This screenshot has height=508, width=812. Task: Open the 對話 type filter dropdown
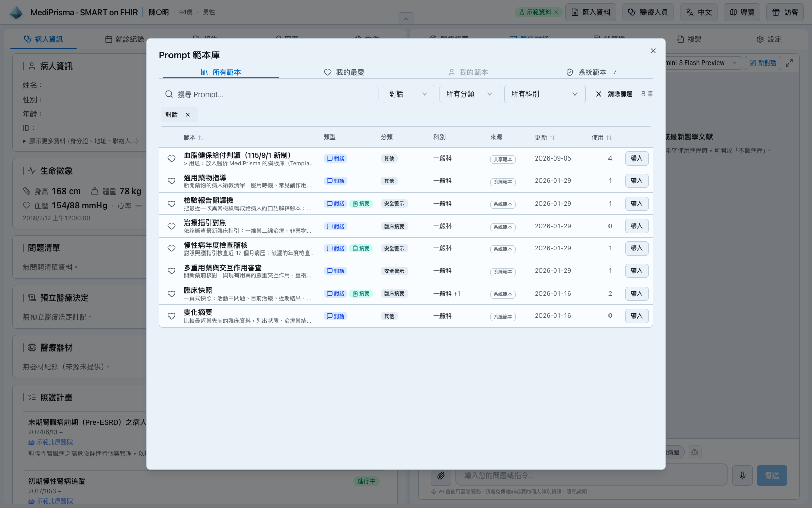[409, 94]
